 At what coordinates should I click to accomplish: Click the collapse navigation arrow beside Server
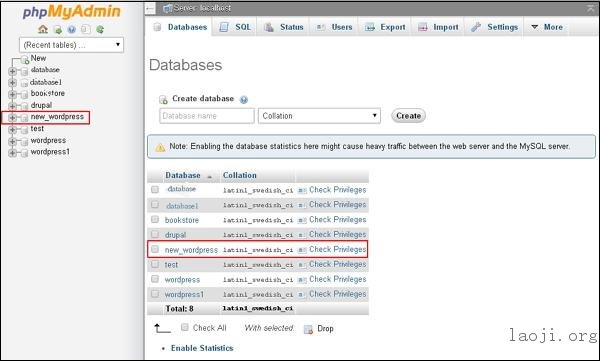click(x=150, y=8)
